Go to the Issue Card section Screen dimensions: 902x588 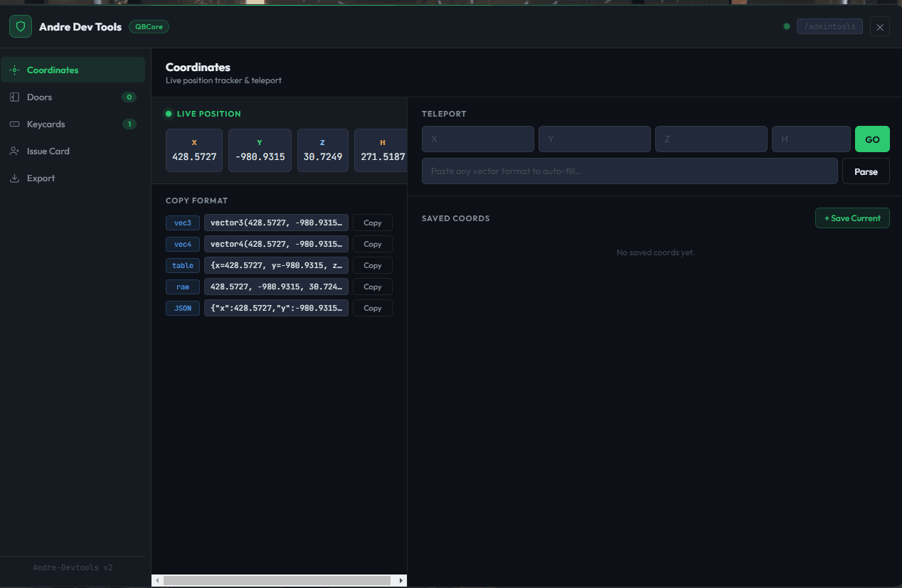pyautogui.click(x=73, y=151)
